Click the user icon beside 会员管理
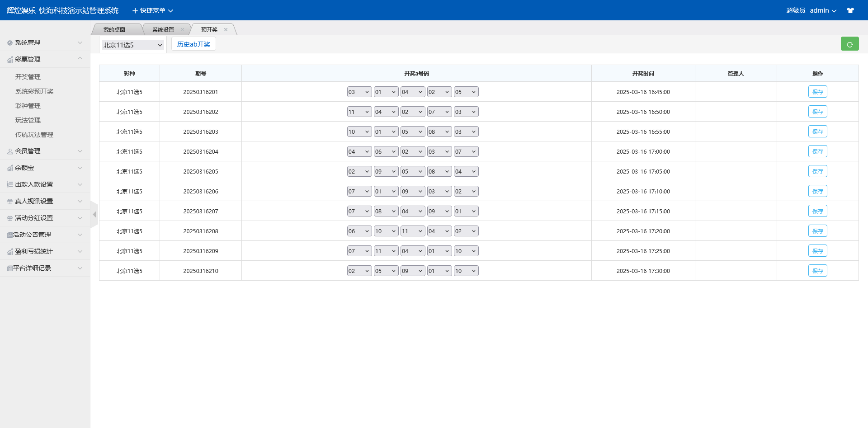The width and height of the screenshot is (868, 428). (x=10, y=151)
